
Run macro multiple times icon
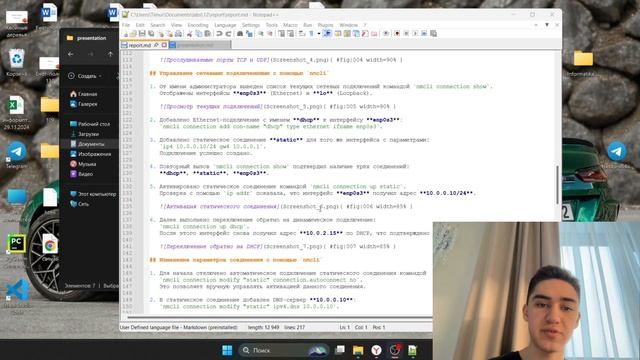click(425, 33)
